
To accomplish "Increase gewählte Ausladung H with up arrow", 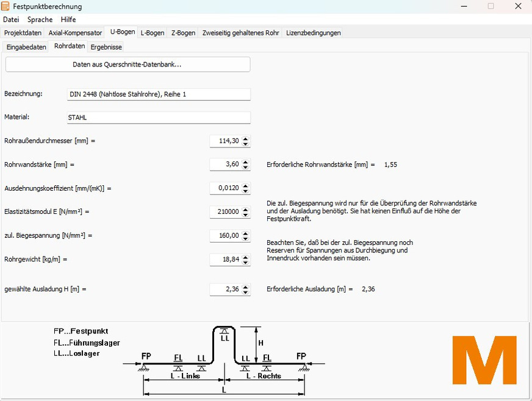I will [246, 287].
